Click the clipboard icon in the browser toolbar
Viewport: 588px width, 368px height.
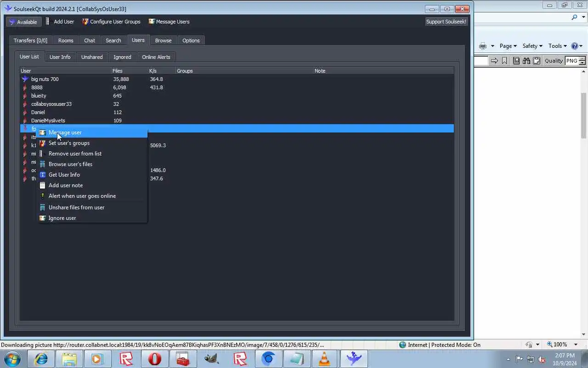536,61
